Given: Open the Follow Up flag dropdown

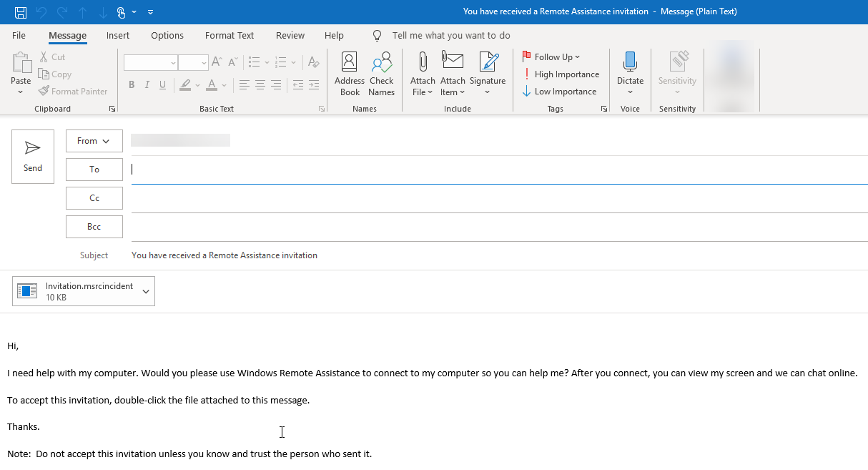Looking at the screenshot, I should click(x=551, y=57).
